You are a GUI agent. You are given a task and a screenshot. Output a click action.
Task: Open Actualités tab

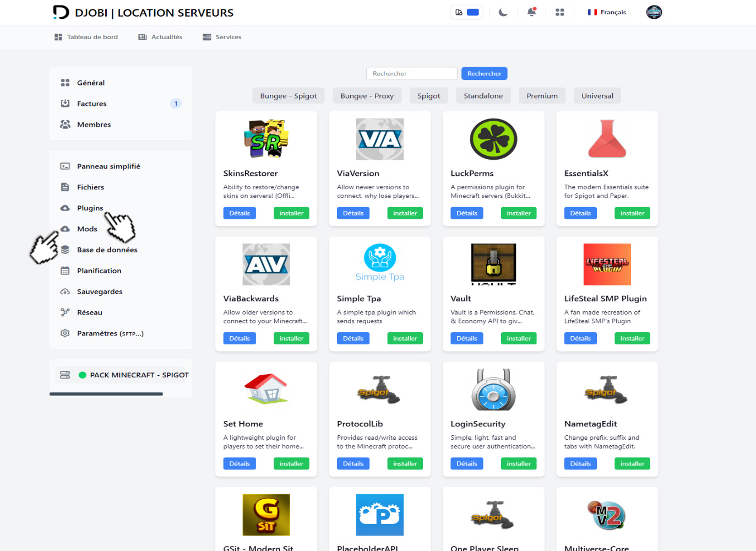coord(160,37)
